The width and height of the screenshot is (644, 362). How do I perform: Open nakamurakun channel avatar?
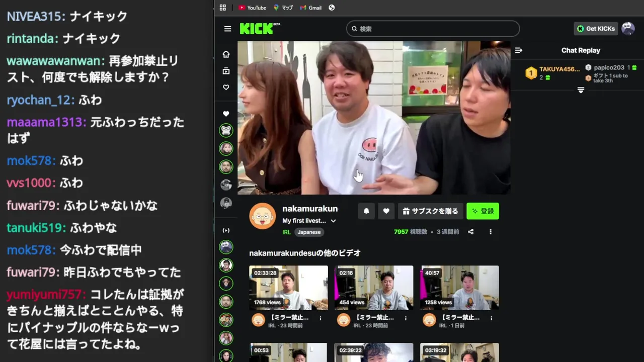tap(263, 216)
